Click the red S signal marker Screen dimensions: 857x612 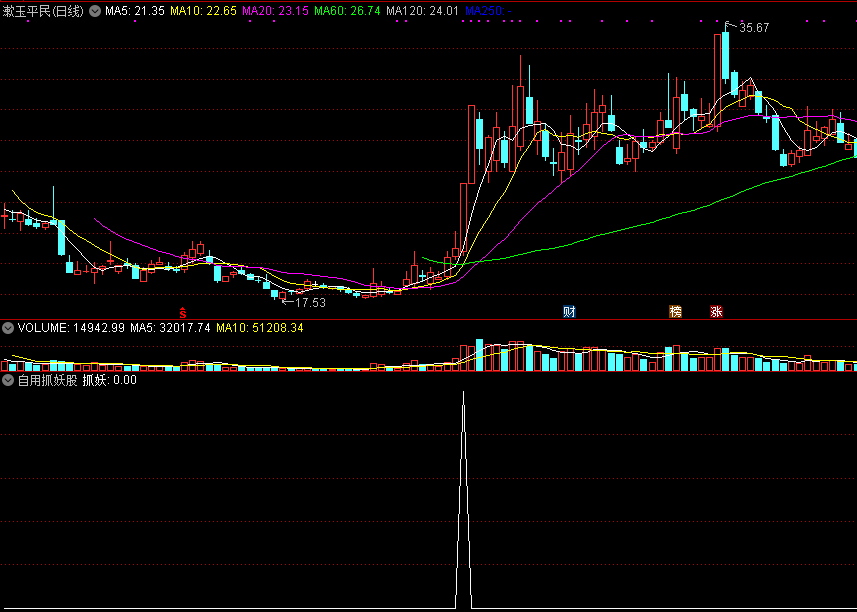click(x=184, y=313)
